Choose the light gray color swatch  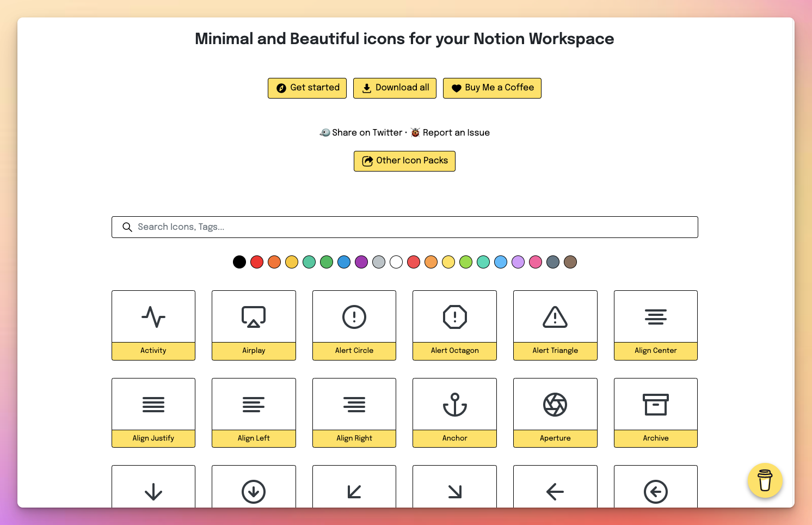click(379, 262)
